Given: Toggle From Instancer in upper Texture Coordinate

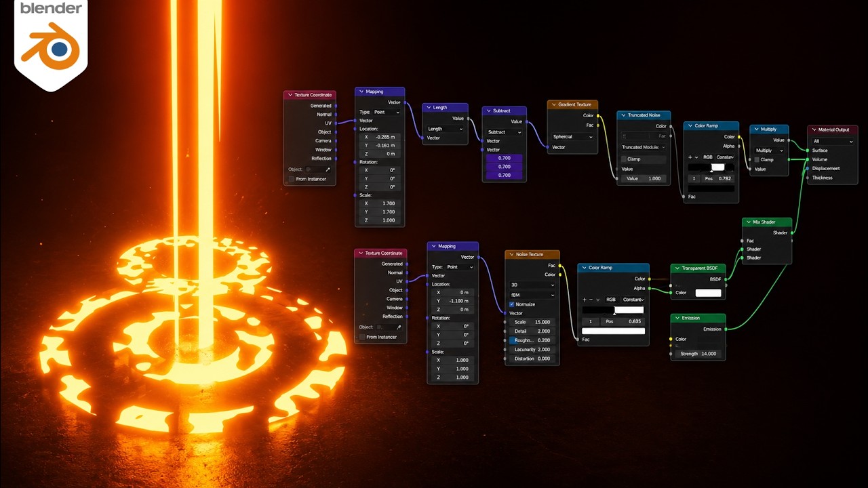Looking at the screenshot, I should 292,179.
